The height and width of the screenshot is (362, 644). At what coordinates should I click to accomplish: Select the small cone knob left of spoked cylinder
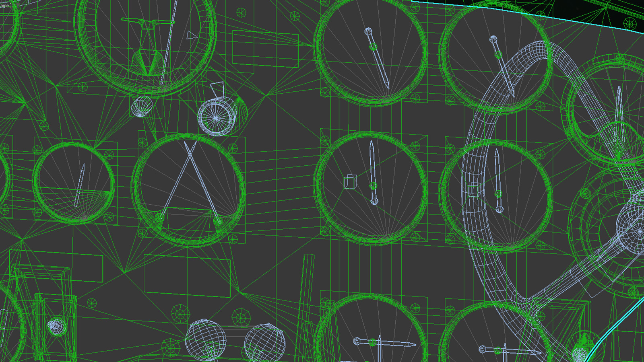coord(141,107)
